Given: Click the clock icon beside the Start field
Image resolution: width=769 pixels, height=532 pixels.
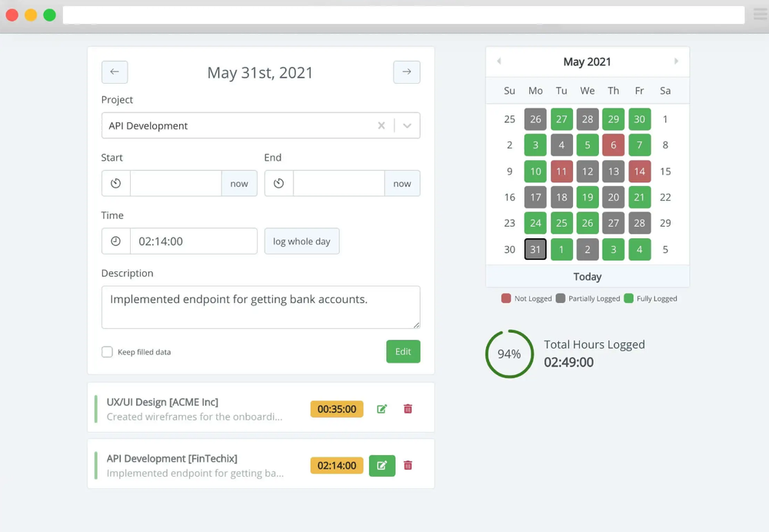Looking at the screenshot, I should tap(115, 183).
